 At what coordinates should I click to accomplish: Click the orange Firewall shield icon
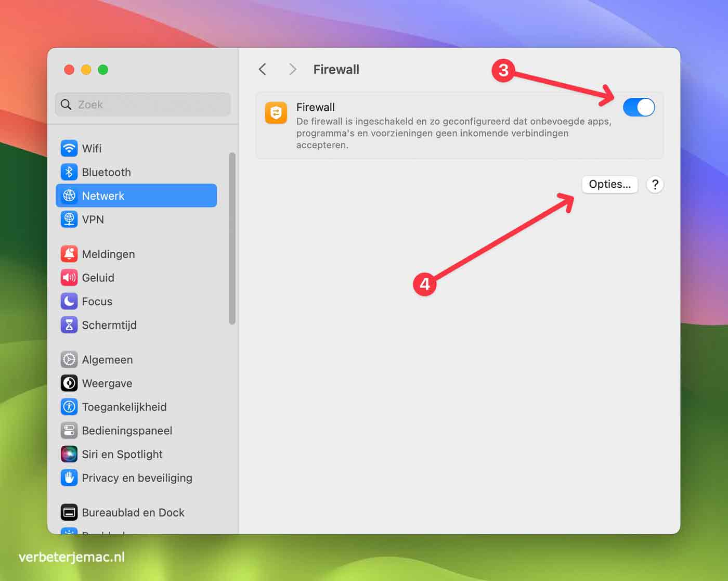(276, 112)
